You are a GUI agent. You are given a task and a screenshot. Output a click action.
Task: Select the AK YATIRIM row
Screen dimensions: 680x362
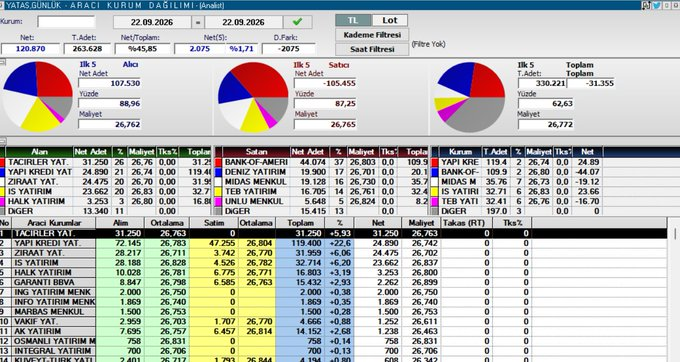(333, 331)
